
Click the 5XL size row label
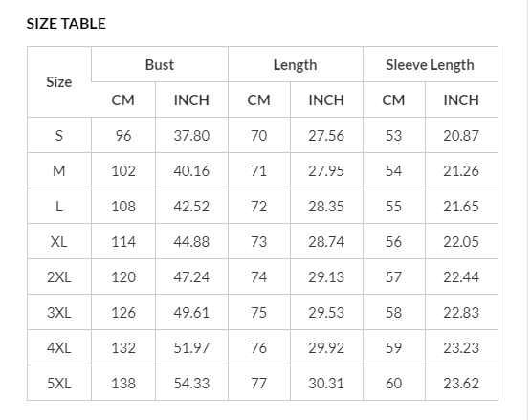[59, 383]
